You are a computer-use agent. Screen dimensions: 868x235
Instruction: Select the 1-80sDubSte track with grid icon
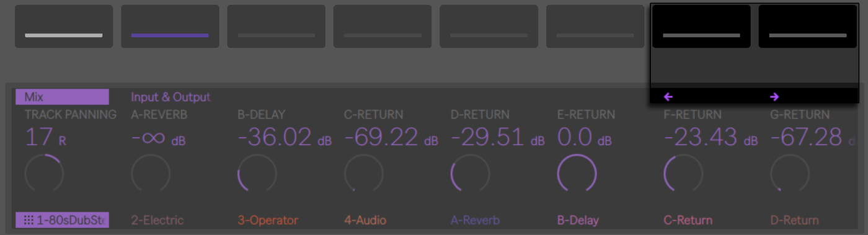[62, 220]
